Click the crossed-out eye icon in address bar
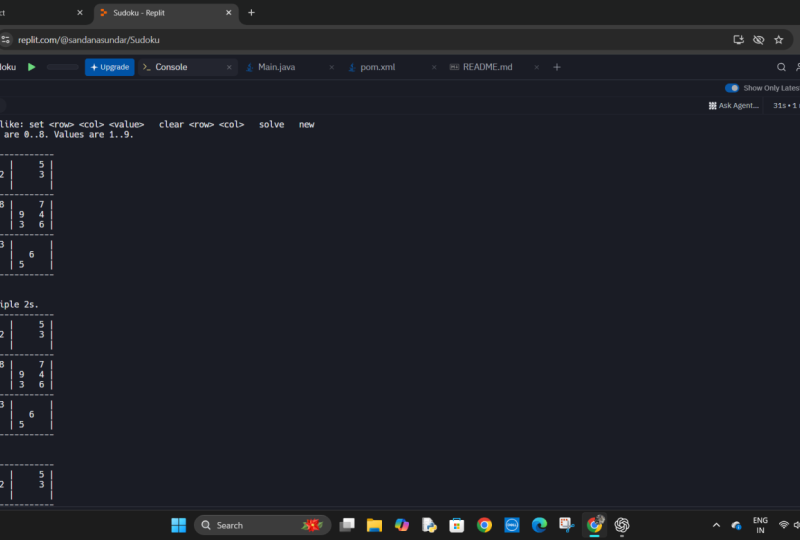This screenshot has height=540, width=800. coord(759,40)
